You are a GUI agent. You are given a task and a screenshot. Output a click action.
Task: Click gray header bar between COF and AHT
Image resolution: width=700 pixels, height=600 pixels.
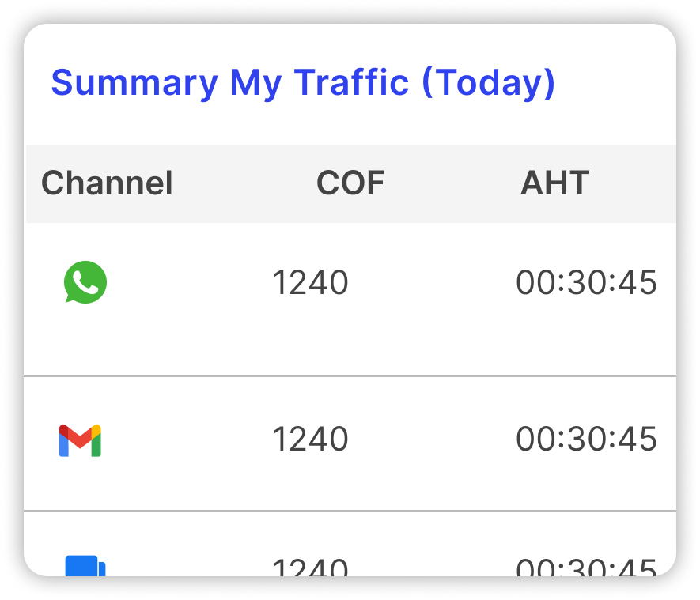point(452,183)
